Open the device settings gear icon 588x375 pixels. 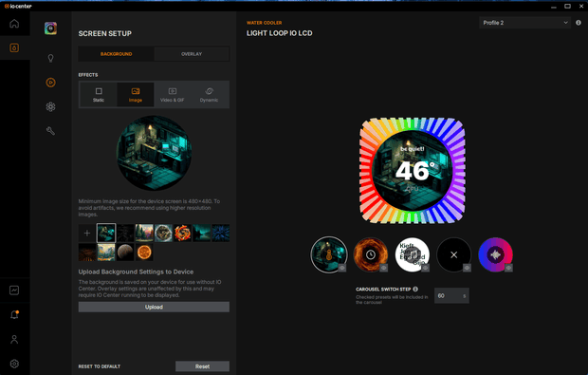coord(50,106)
